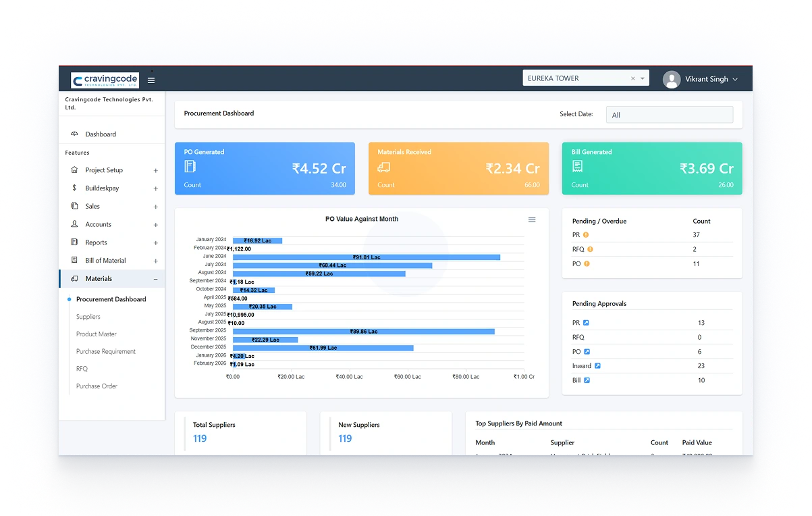This screenshot has height=516, width=812.
Task: Click the Materials Received truck icon
Action: (x=384, y=167)
